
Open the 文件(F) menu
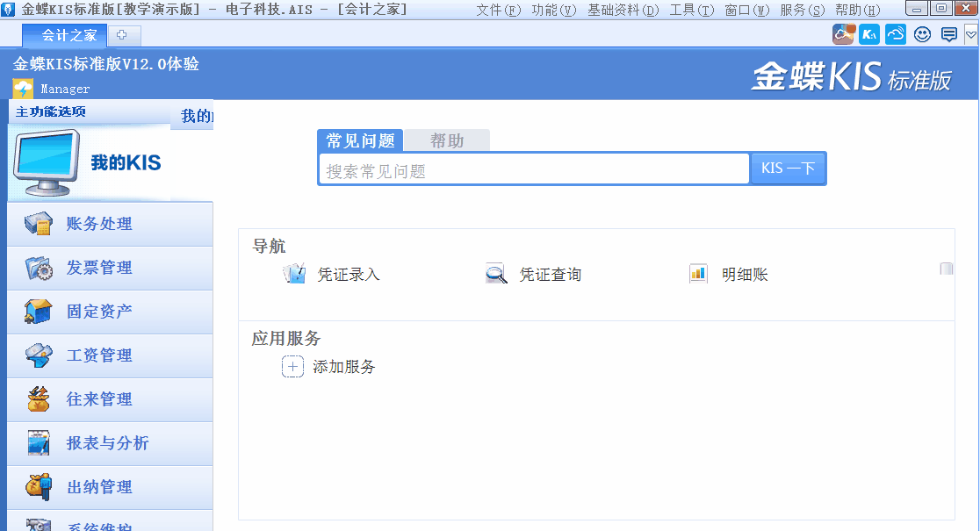coord(498,10)
